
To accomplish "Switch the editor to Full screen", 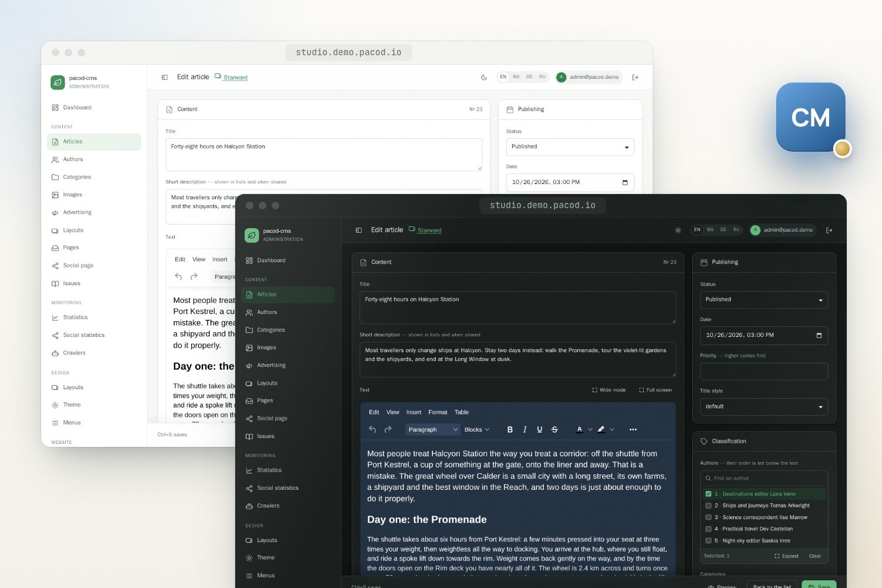I will pyautogui.click(x=655, y=390).
